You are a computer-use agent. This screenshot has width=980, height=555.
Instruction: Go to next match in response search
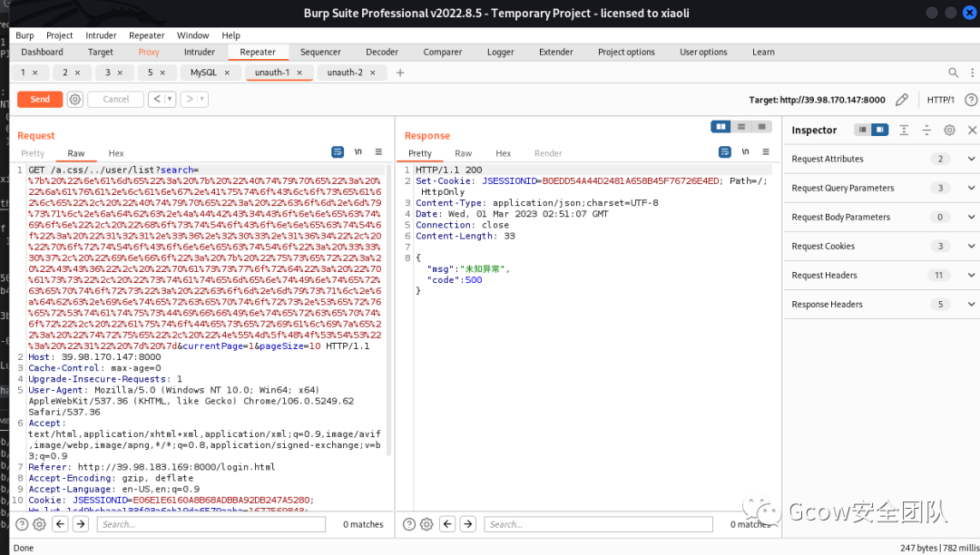pyautogui.click(x=468, y=524)
